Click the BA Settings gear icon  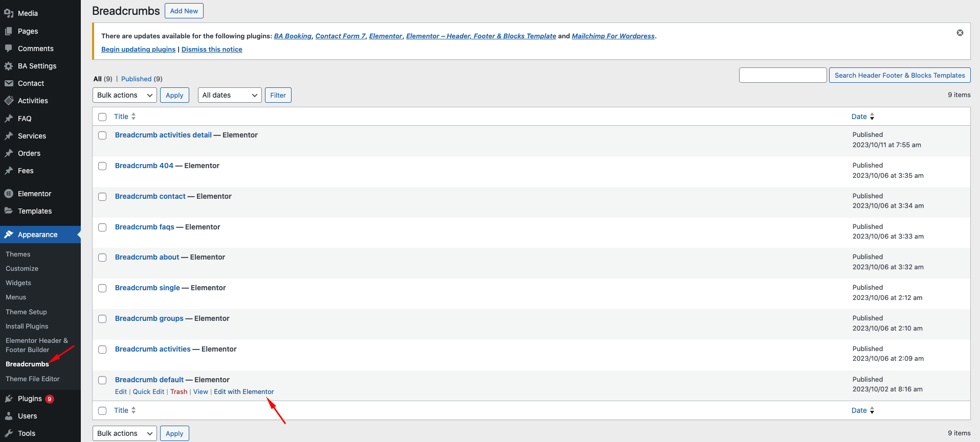click(9, 66)
